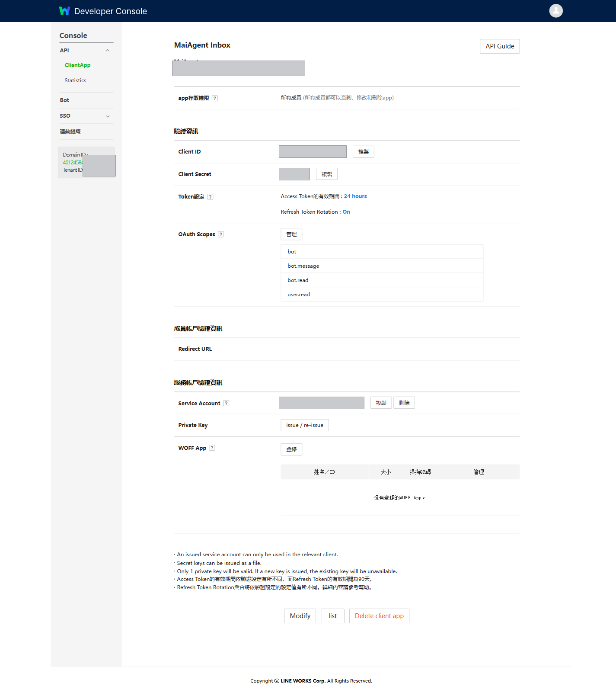
Task: Click the 姓名/ID column header
Action: click(324, 472)
